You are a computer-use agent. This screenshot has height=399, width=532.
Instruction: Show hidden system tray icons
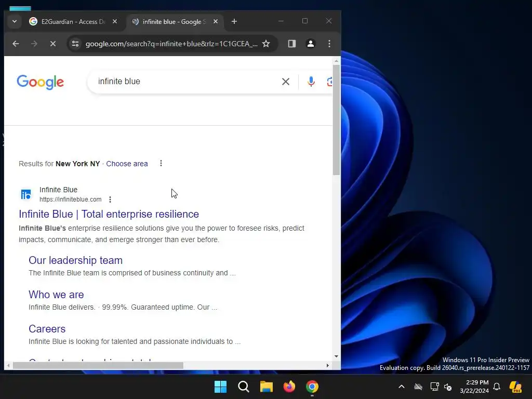point(402,387)
